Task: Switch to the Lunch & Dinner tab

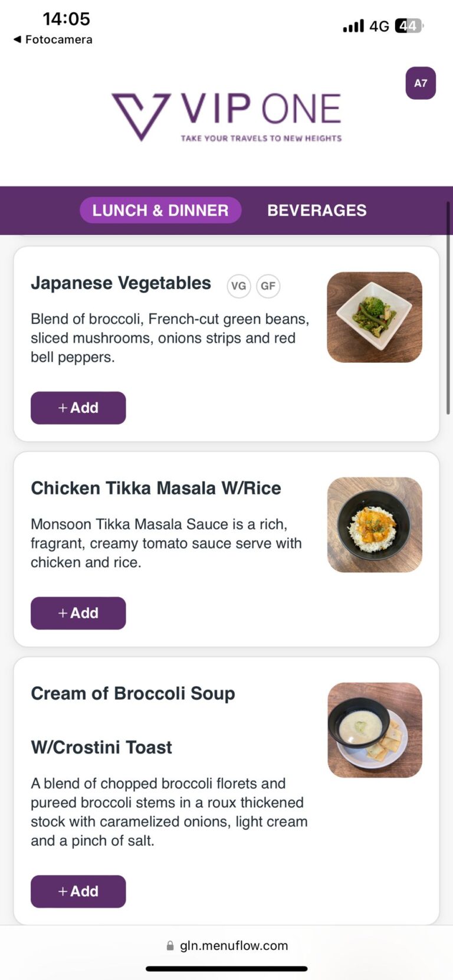Action: pos(160,211)
